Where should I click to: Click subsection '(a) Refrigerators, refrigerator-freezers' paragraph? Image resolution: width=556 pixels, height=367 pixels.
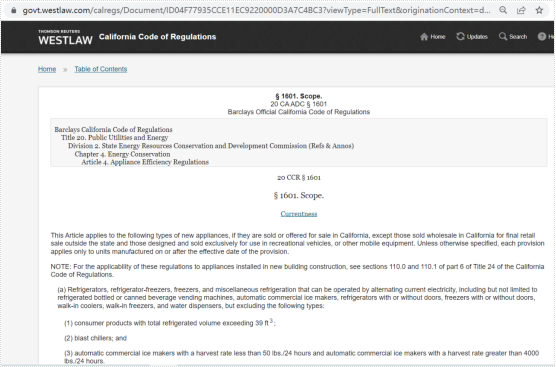click(x=297, y=298)
